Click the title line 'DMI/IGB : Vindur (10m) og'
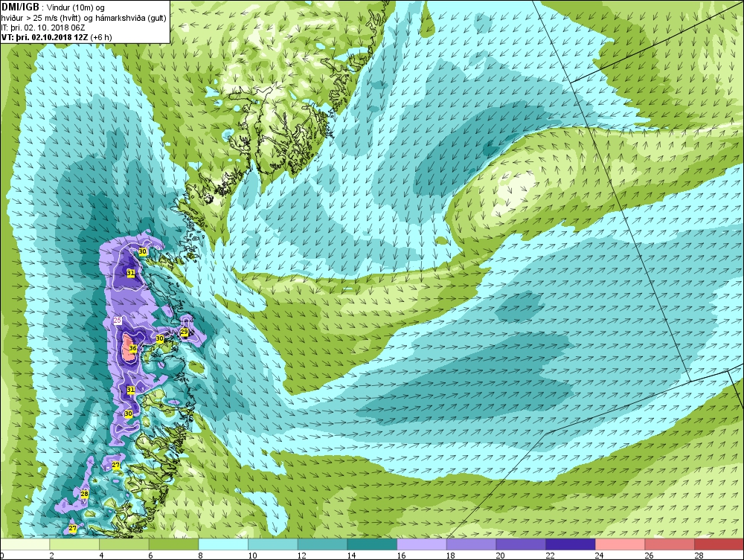744x560 pixels. 53,7
